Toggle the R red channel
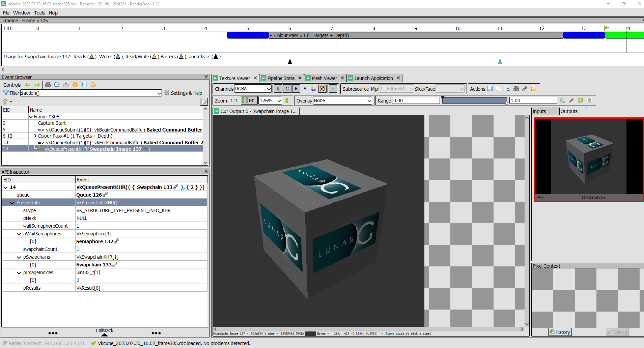The height and width of the screenshot is (348, 644). (278, 89)
